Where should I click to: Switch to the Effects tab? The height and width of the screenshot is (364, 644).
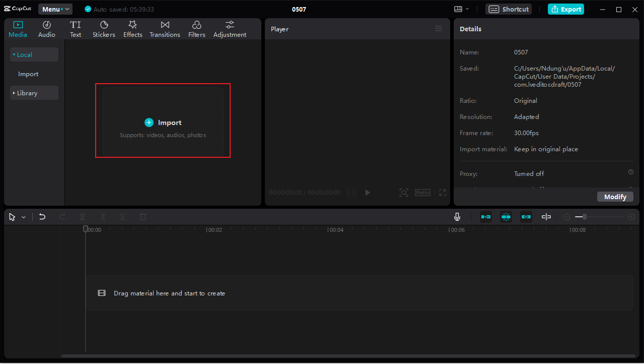coord(133,29)
